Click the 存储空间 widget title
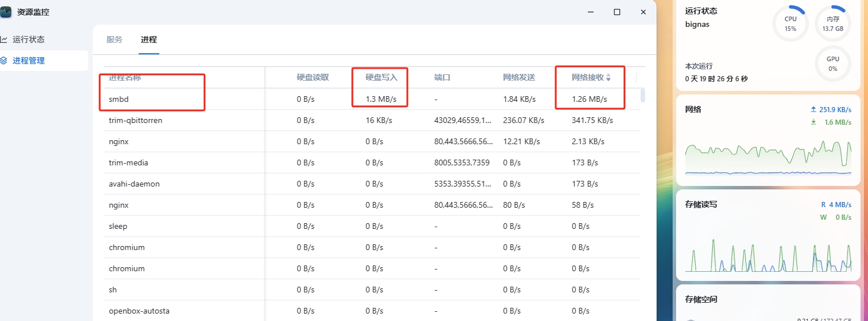The image size is (868, 321). click(x=701, y=299)
